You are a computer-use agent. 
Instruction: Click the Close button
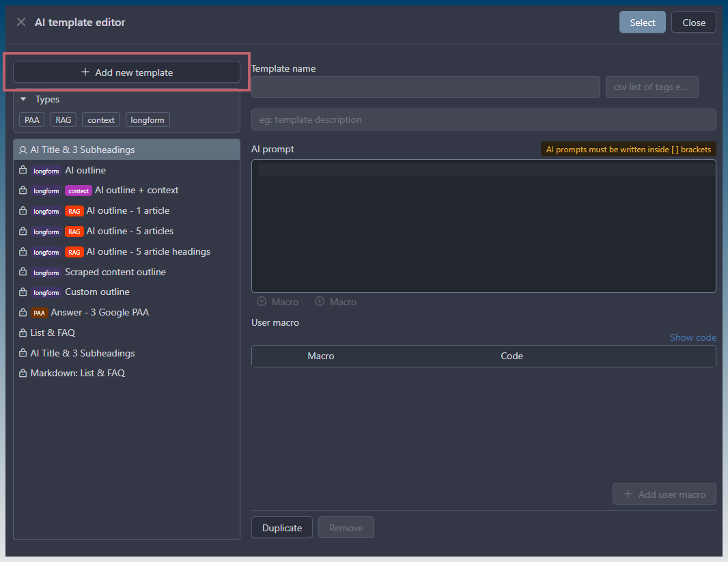[x=694, y=23]
